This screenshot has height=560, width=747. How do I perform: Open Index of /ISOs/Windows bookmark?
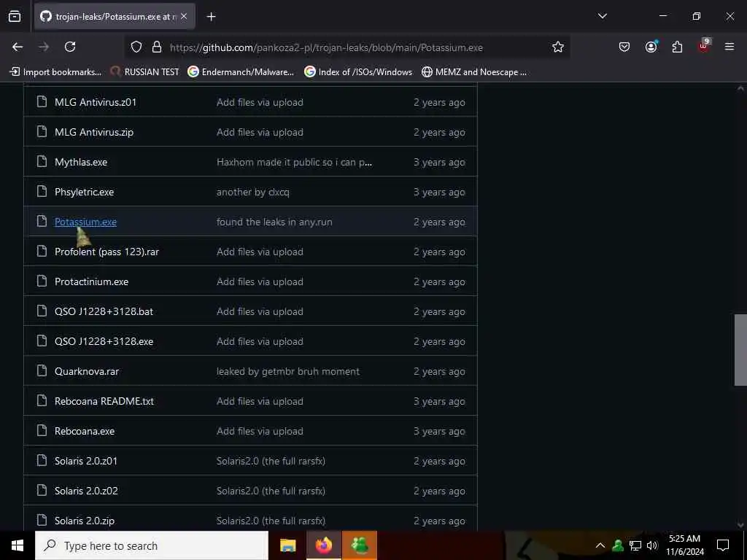point(358,72)
